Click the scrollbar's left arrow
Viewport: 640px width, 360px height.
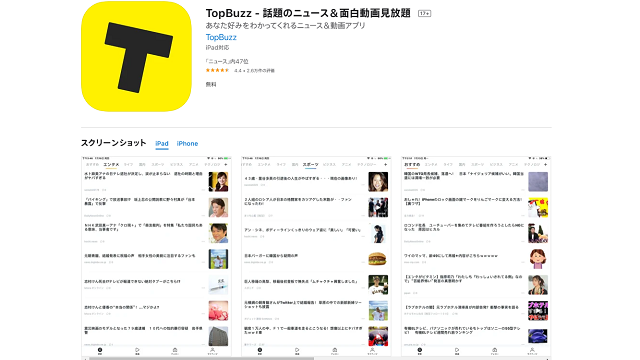tap(85, 358)
